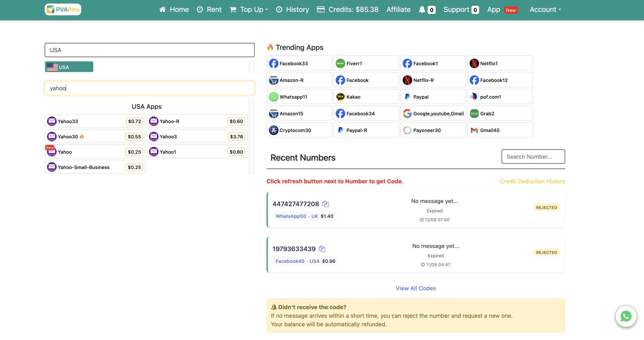Select the plain Facebook trending app
Image resolution: width=644 pixels, height=340 pixels.
[x=366, y=80]
